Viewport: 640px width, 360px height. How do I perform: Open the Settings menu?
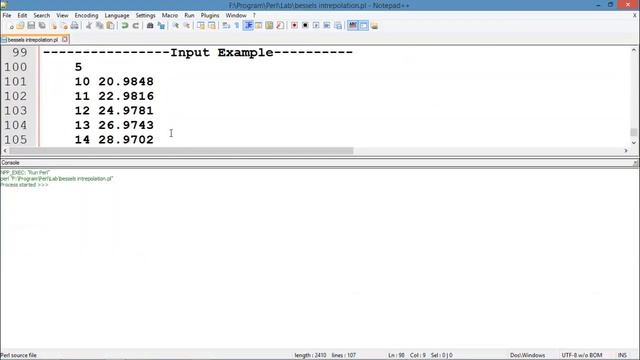(x=145, y=15)
